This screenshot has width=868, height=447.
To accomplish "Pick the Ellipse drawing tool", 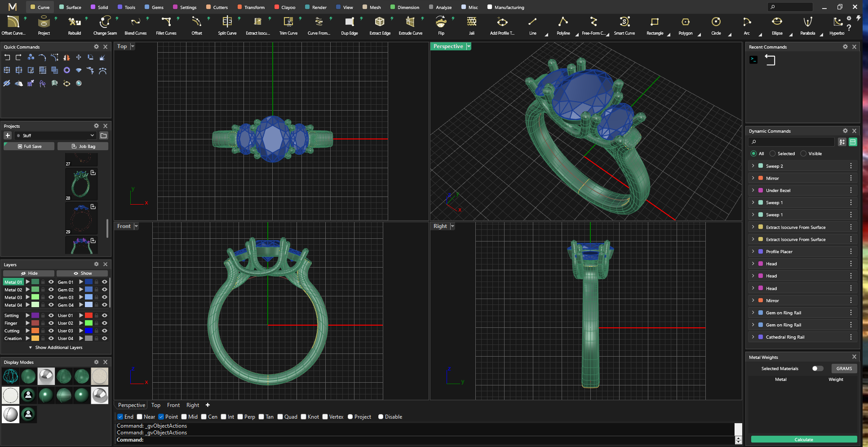I will pyautogui.click(x=777, y=25).
